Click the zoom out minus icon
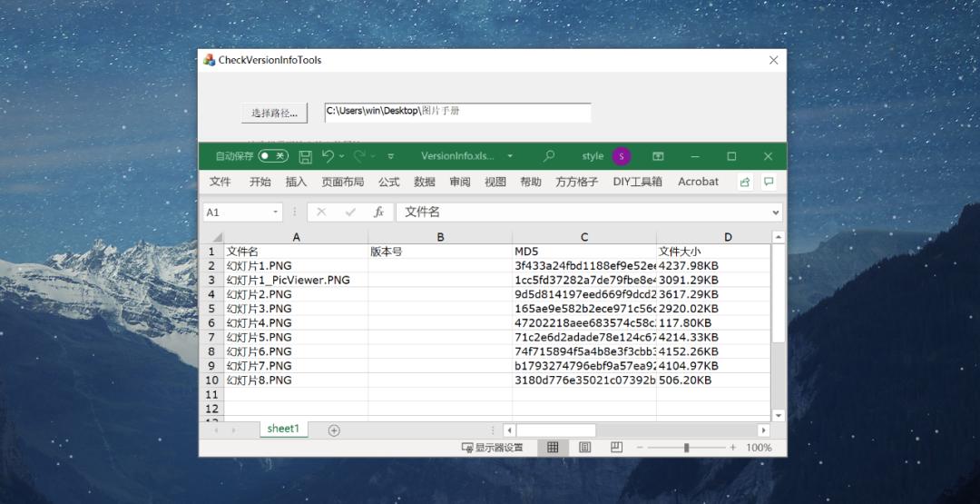The width and height of the screenshot is (980, 504). pos(640,448)
